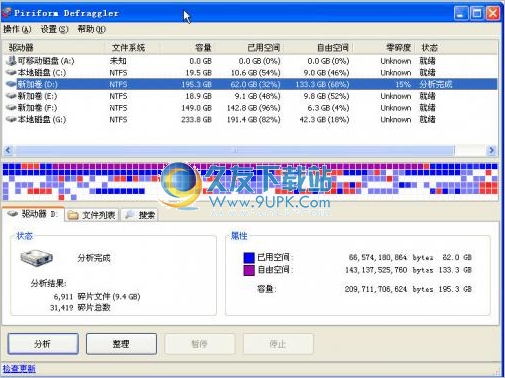Click the 本地磁盘 (G:) row name
Image resolution: width=505 pixels, height=378 pixels.
click(41, 119)
